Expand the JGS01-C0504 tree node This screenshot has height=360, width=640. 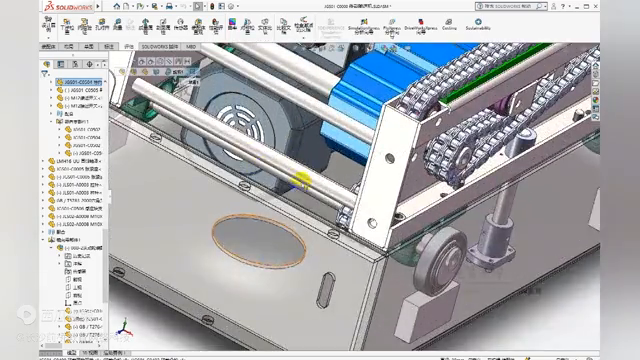click(x=51, y=82)
